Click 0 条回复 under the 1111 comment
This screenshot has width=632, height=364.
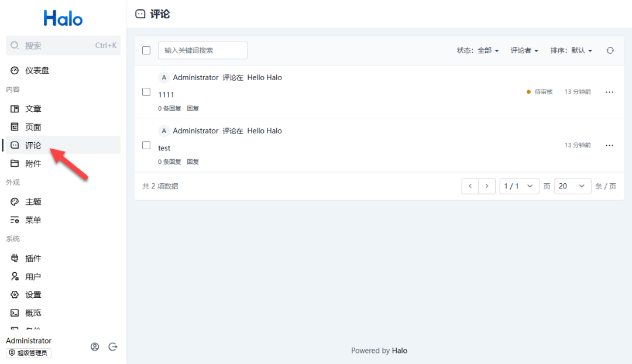click(x=169, y=108)
